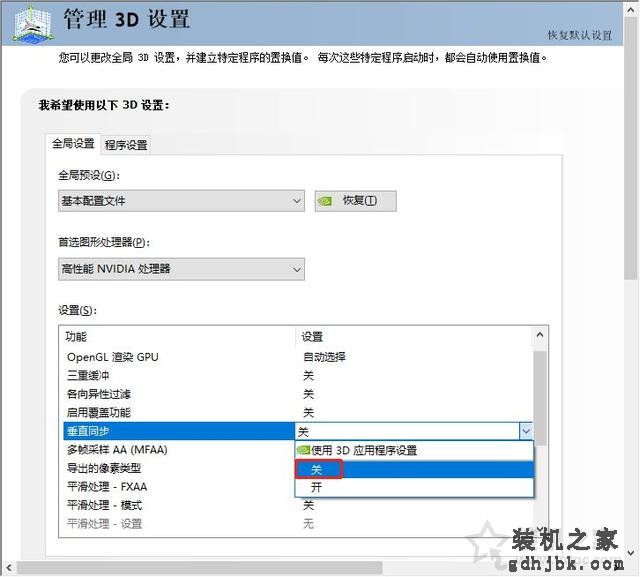Click the 设置 column header

(312, 337)
